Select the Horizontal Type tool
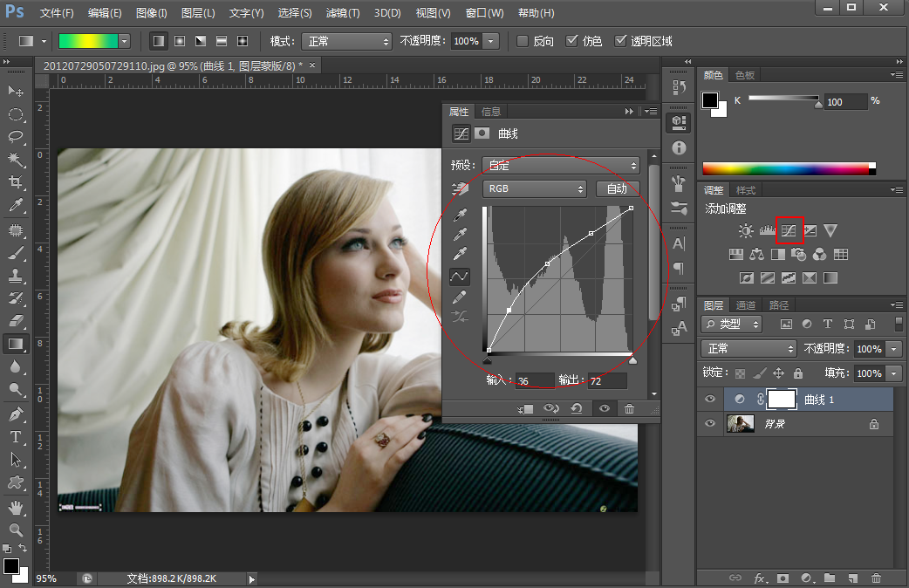The height and width of the screenshot is (588, 909). pos(16,437)
